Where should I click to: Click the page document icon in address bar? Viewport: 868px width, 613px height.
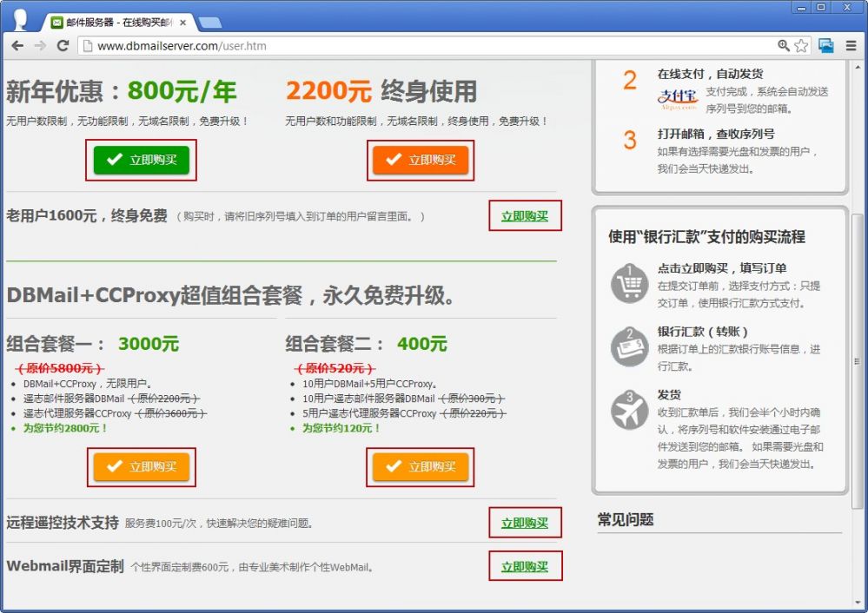point(88,46)
